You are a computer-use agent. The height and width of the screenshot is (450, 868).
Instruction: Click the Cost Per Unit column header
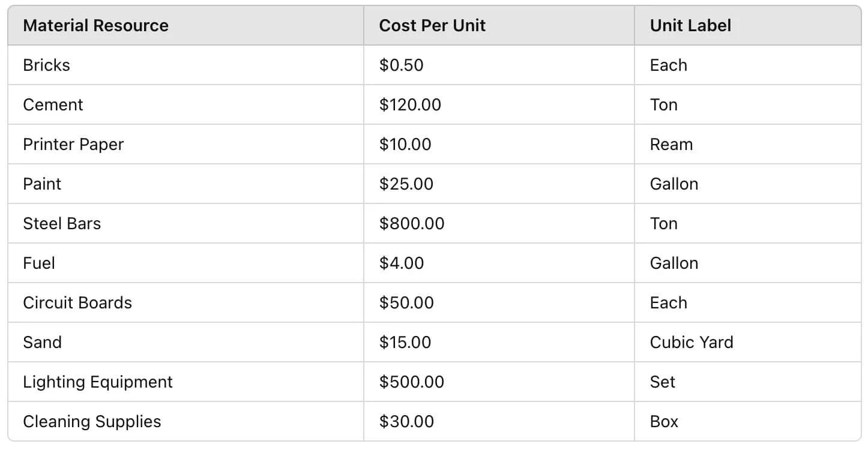point(432,26)
